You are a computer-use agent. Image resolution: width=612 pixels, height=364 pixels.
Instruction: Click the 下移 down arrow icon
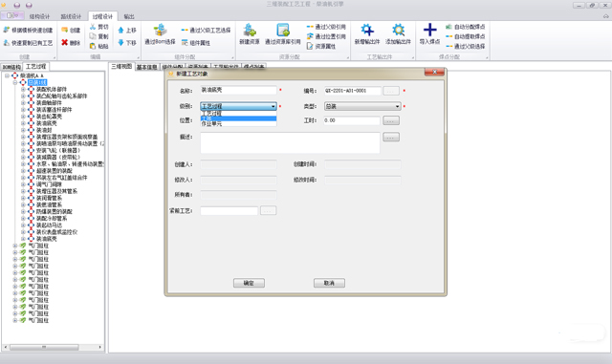click(121, 43)
